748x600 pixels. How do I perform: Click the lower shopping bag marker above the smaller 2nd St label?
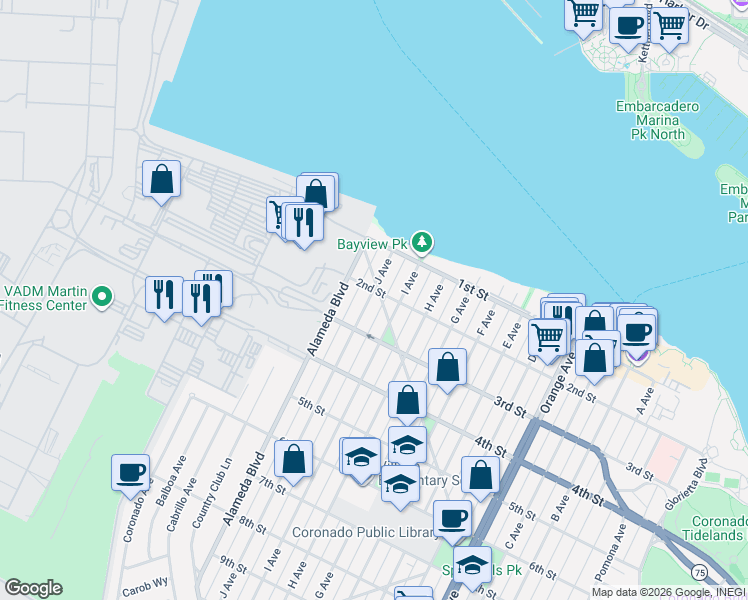[x=594, y=361]
